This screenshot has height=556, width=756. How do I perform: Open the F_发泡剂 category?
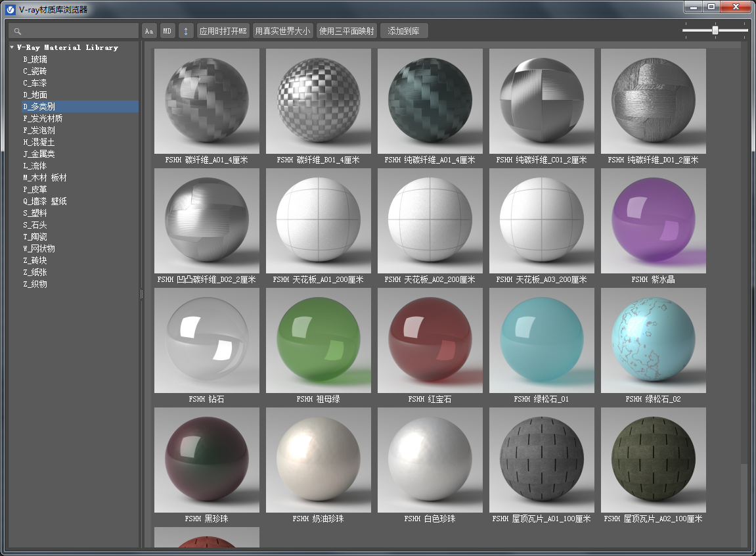tap(39, 130)
